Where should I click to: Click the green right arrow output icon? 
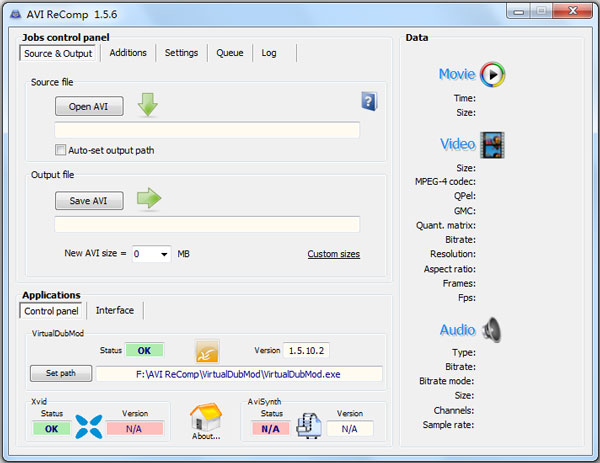pyautogui.click(x=148, y=199)
